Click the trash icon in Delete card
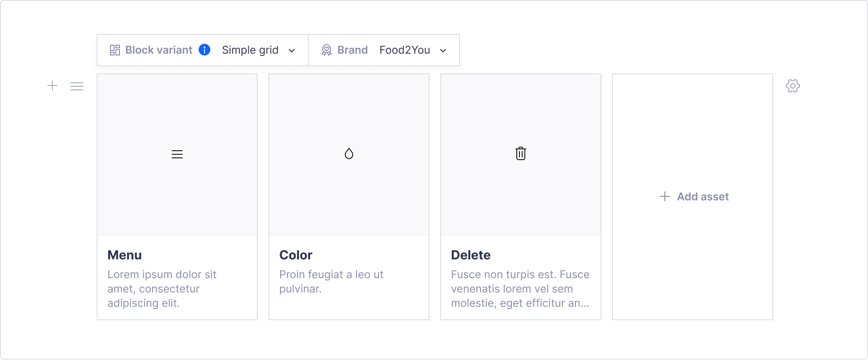The height and width of the screenshot is (360, 868). pos(521,153)
